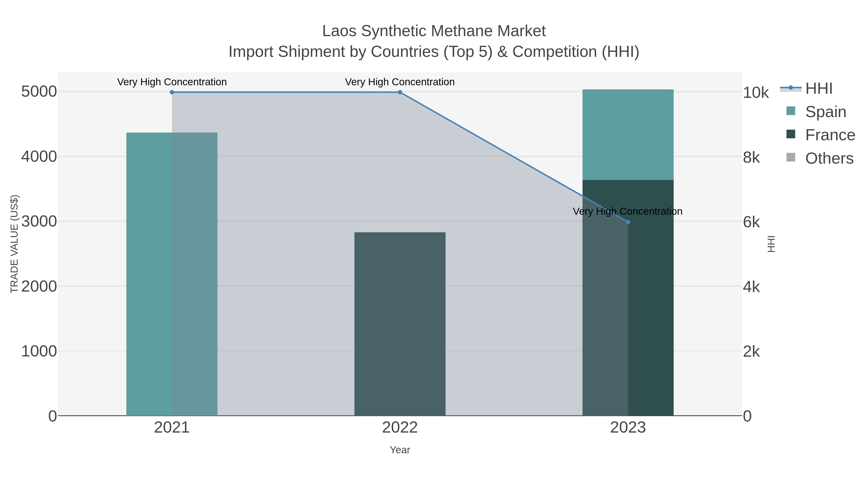
Task: Click the 4k right axis tick label
Action: (x=751, y=287)
